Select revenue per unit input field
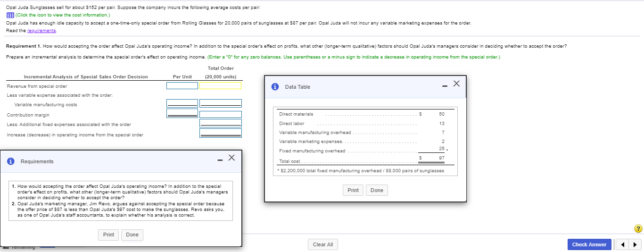This screenshot has width=644, height=252. pos(182,86)
